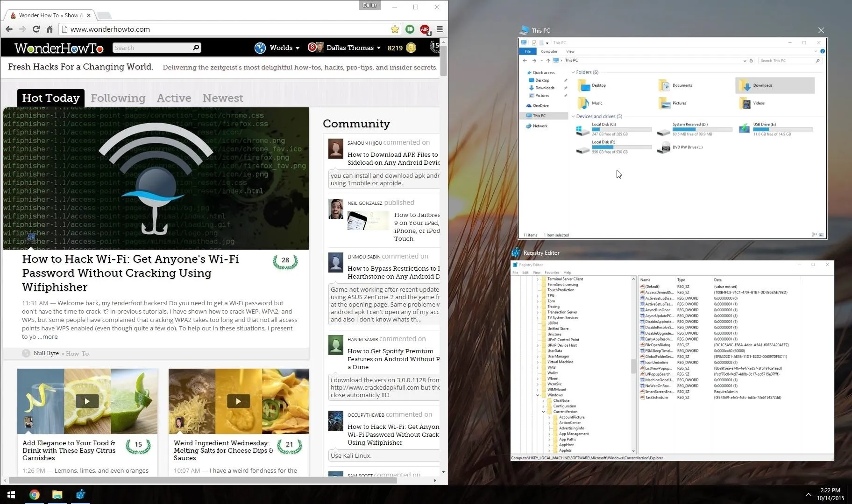Select the Videos folder in This PC
The image size is (852, 504).
coord(753,103)
